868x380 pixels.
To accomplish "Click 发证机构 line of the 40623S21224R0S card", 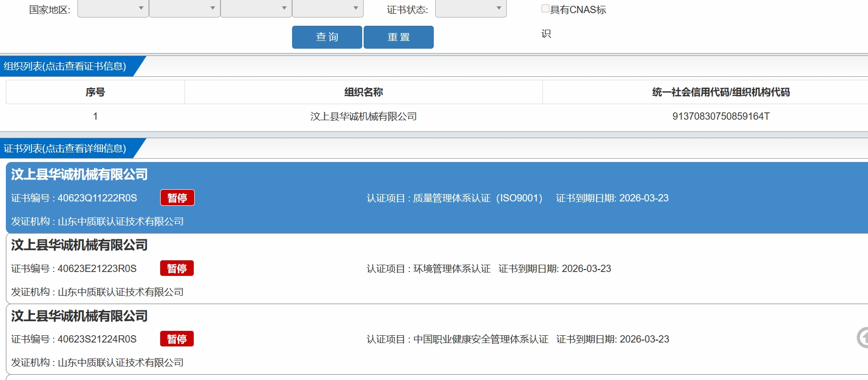I will [97, 362].
